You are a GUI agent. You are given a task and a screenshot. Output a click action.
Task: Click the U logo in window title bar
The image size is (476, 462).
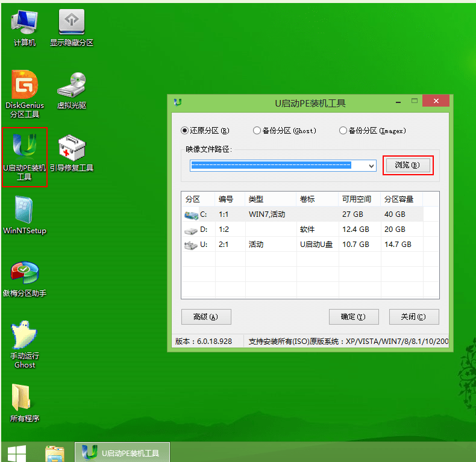(178, 102)
